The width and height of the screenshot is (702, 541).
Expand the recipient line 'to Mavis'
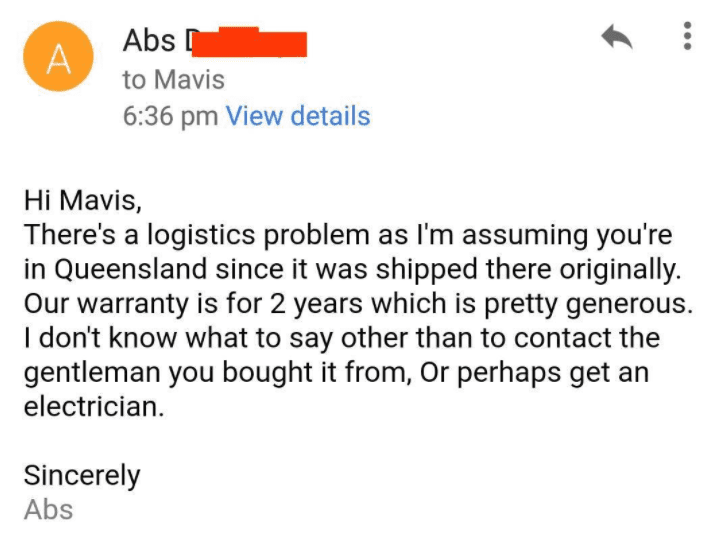[174, 80]
